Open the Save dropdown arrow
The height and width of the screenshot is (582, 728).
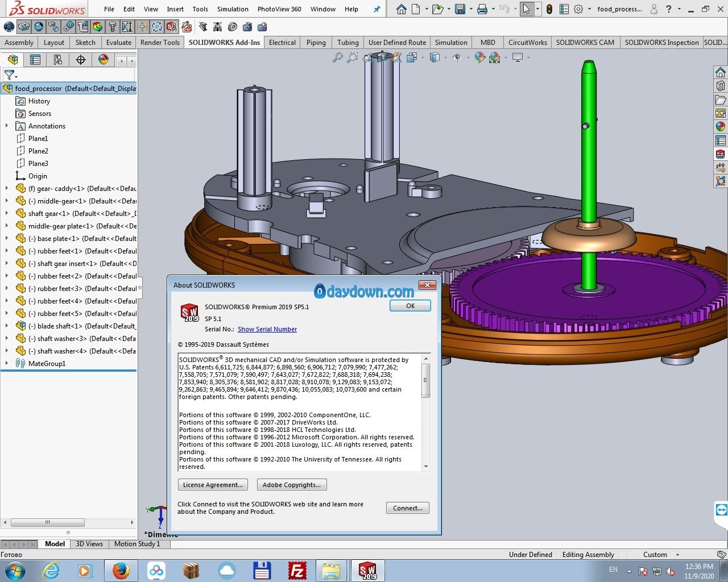pyautogui.click(x=471, y=9)
